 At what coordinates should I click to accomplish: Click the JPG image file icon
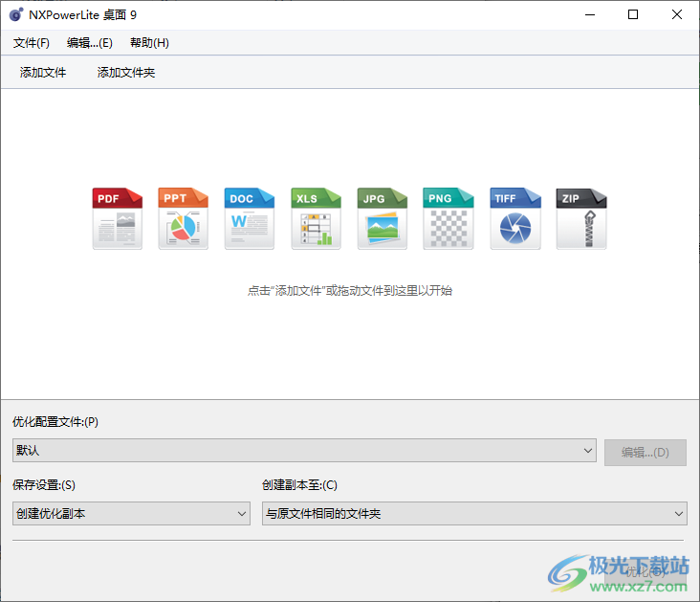click(x=383, y=218)
